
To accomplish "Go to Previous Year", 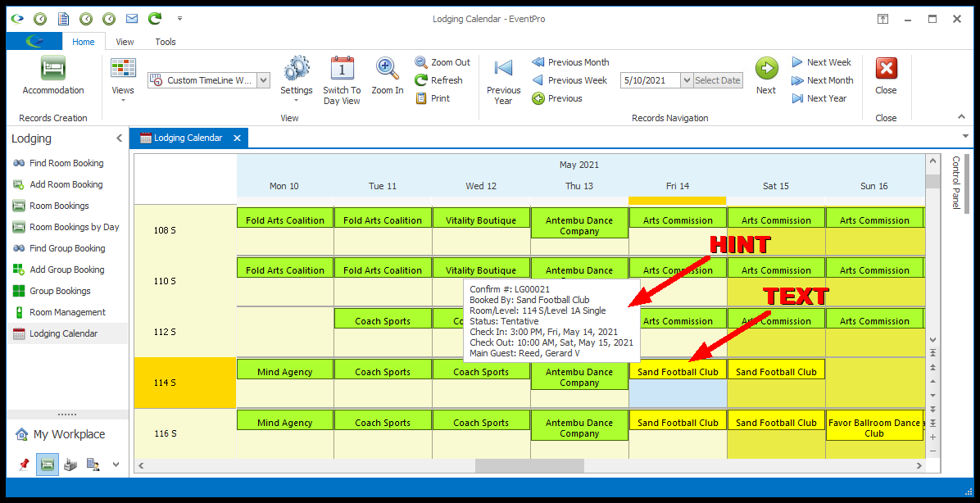I will pos(503,81).
